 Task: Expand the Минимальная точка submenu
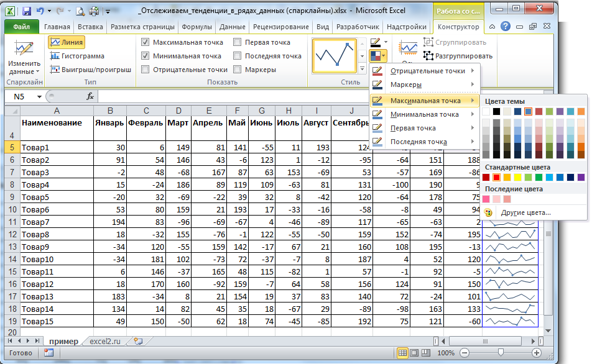click(425, 114)
